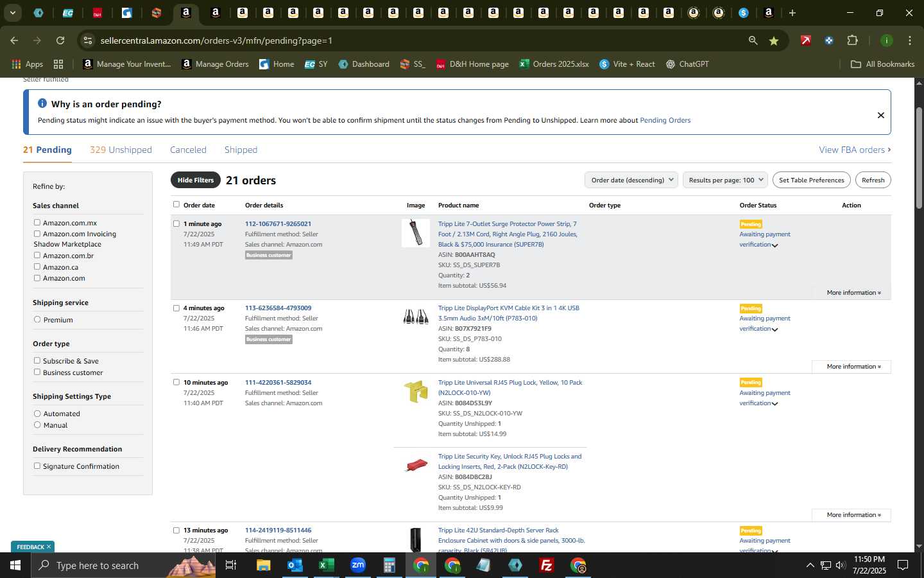Open the Apps bookmark shortcut

(x=27, y=64)
